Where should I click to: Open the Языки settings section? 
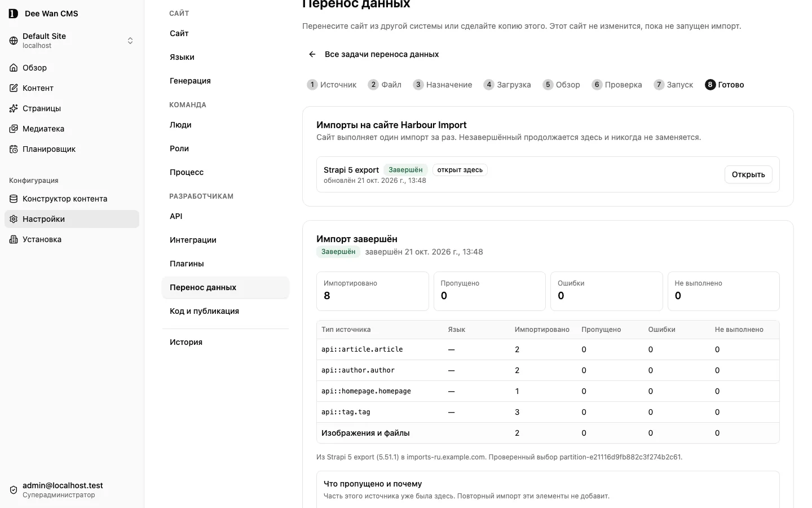(x=226, y=57)
